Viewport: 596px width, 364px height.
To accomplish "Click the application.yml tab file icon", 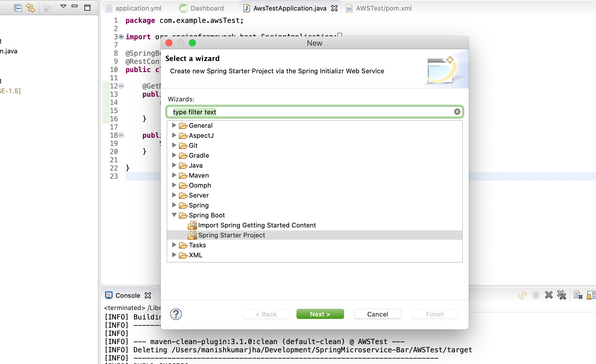I will click(x=109, y=8).
